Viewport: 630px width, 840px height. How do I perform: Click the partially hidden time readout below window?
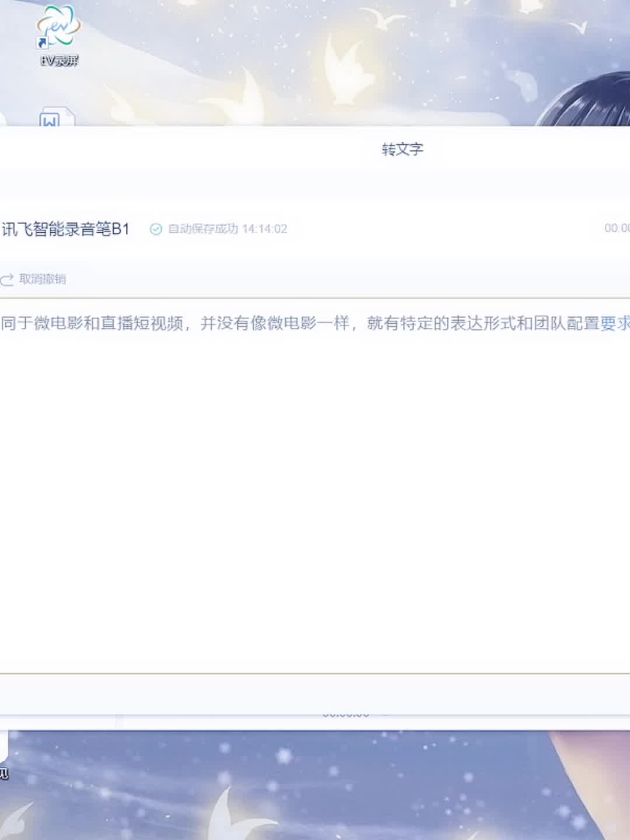pyautogui.click(x=345, y=715)
